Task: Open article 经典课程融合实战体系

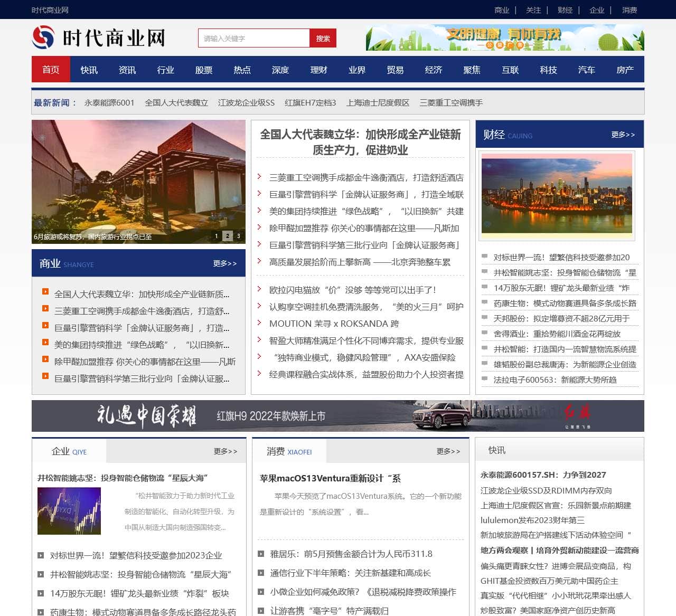Action: point(367,374)
